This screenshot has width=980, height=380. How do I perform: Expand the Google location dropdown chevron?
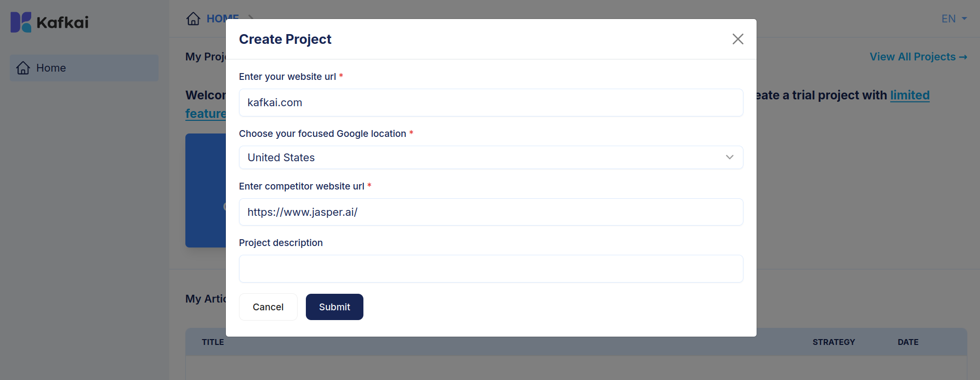[x=730, y=157]
